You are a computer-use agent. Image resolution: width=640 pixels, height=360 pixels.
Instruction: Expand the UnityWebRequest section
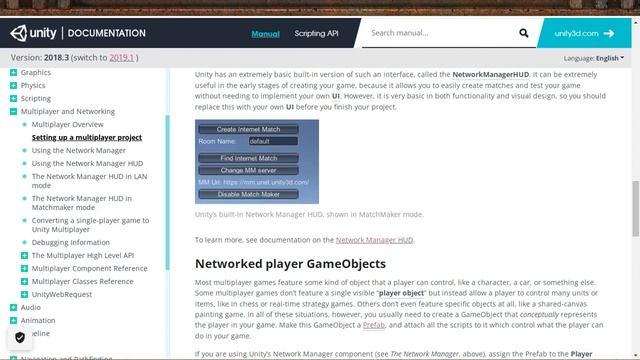coord(24,294)
